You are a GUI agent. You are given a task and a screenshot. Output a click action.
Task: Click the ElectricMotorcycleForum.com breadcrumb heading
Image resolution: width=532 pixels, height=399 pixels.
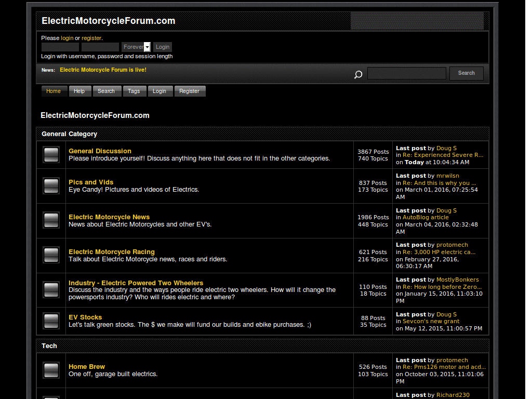95,115
